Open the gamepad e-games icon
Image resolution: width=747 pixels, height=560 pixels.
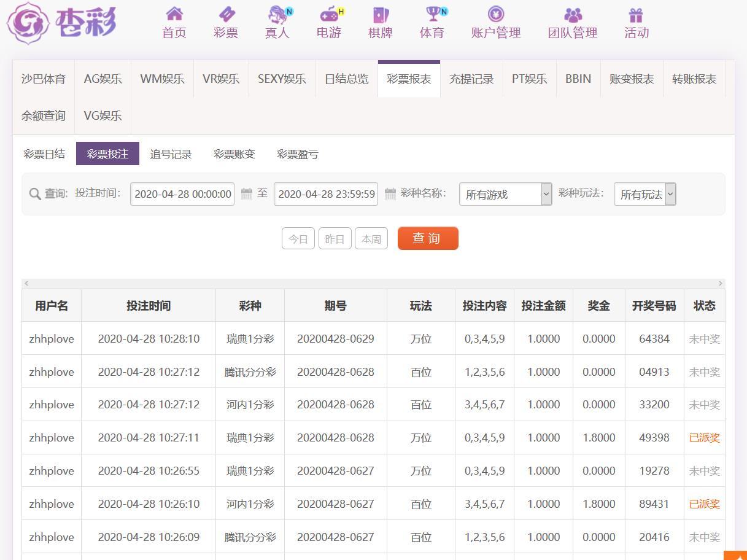(x=330, y=14)
